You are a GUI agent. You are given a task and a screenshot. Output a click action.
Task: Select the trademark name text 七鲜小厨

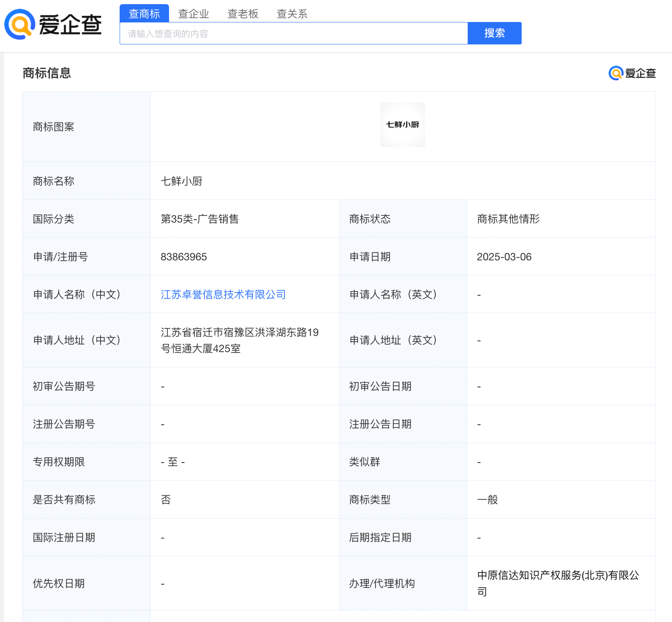tap(181, 181)
